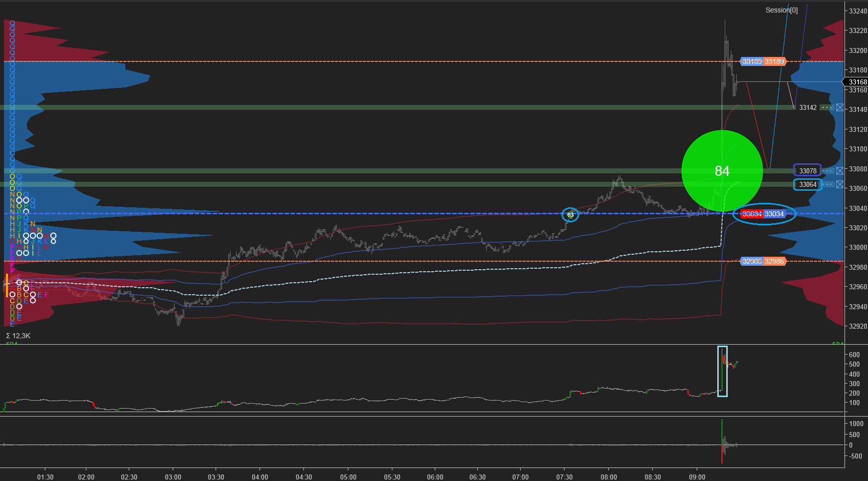
Task: Click the red 33034 price tag
Action: tap(751, 214)
